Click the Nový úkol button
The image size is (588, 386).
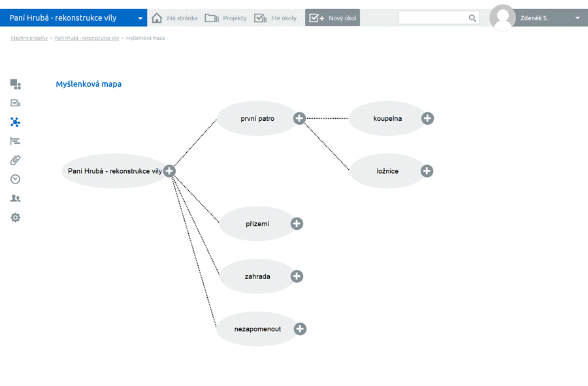tap(333, 18)
